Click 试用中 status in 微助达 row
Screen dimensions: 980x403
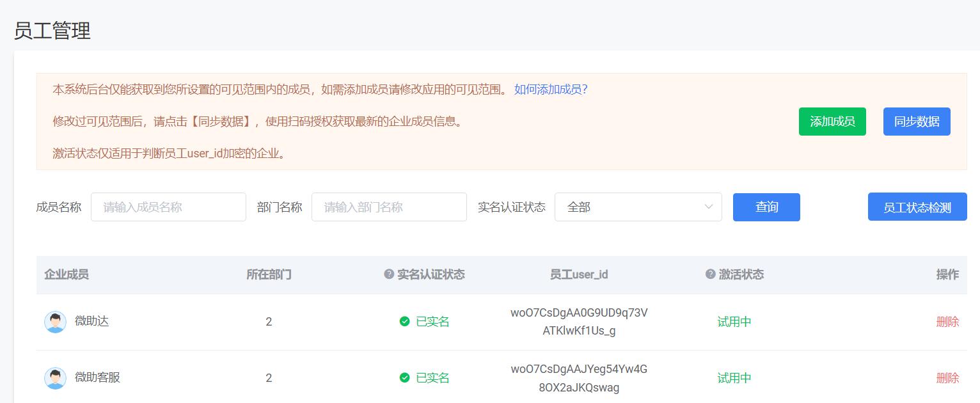tap(734, 322)
